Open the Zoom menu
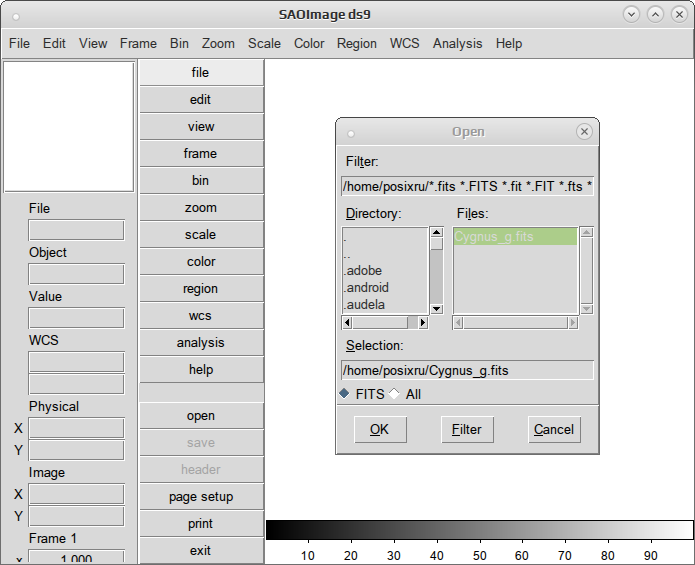 tap(218, 43)
